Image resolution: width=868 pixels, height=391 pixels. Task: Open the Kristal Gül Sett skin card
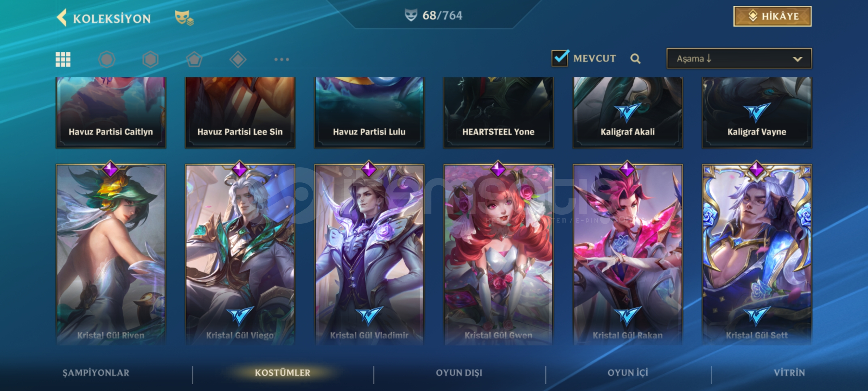tap(757, 254)
